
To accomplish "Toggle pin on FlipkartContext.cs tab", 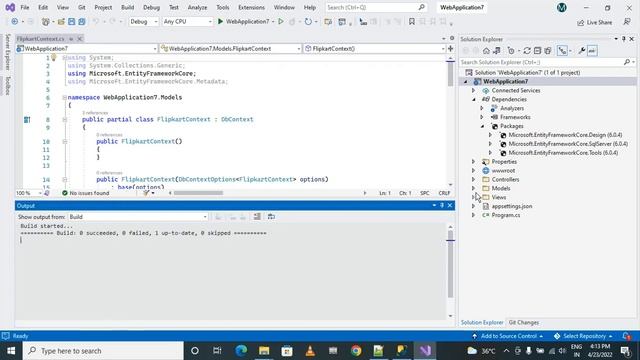I will [x=71, y=39].
